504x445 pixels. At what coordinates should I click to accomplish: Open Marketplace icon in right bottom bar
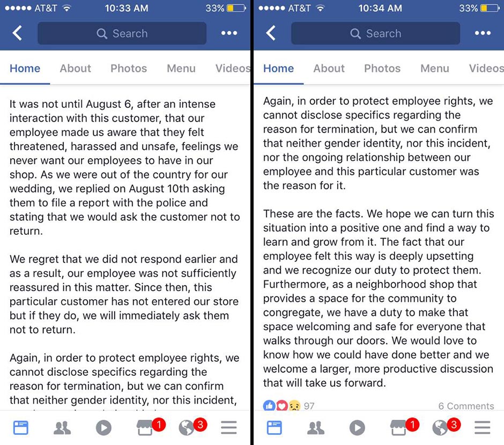click(399, 427)
